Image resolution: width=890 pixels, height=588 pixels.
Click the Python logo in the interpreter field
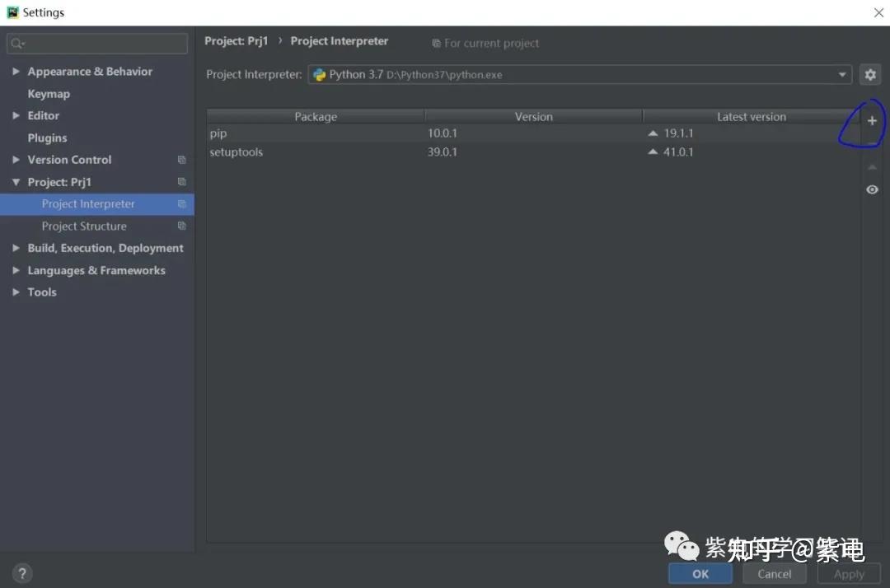click(x=320, y=74)
